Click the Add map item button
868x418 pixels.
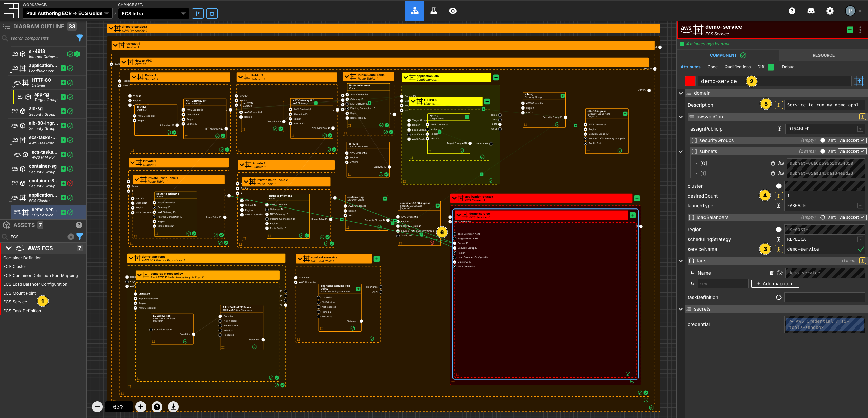775,284
